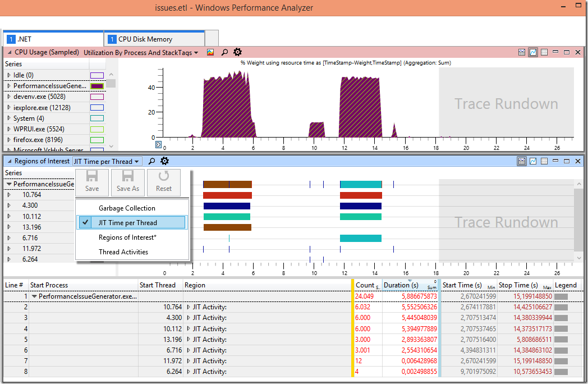Maximize the Regions of Interest panel

(x=567, y=161)
